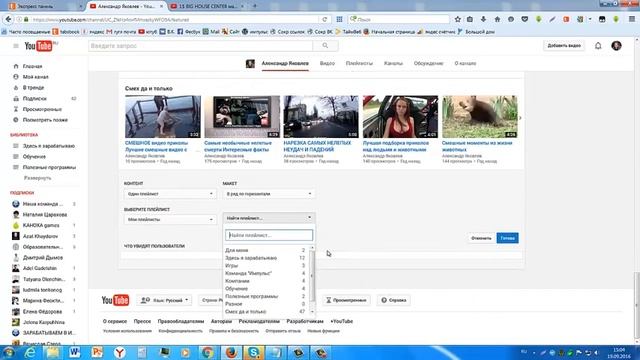Expand Развернуть in the sidebar library

(38, 178)
